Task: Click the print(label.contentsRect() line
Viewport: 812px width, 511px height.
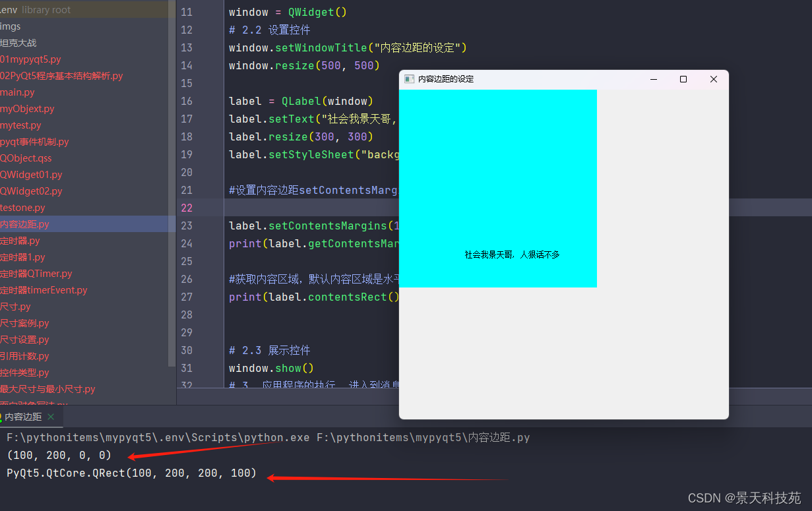Action: point(314,297)
